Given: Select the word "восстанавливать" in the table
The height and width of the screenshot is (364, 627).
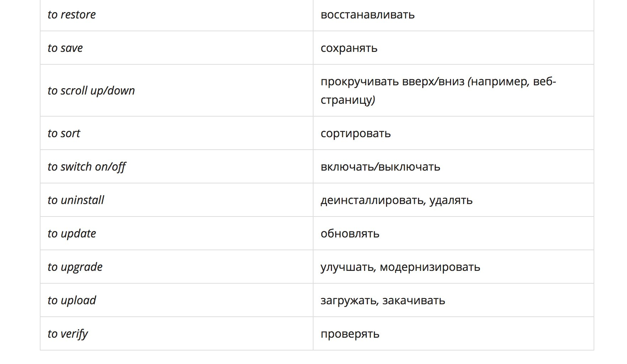Looking at the screenshot, I should [368, 15].
